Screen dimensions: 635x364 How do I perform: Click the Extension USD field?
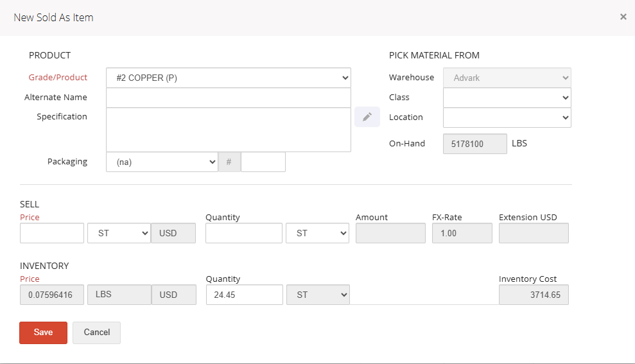coord(534,233)
